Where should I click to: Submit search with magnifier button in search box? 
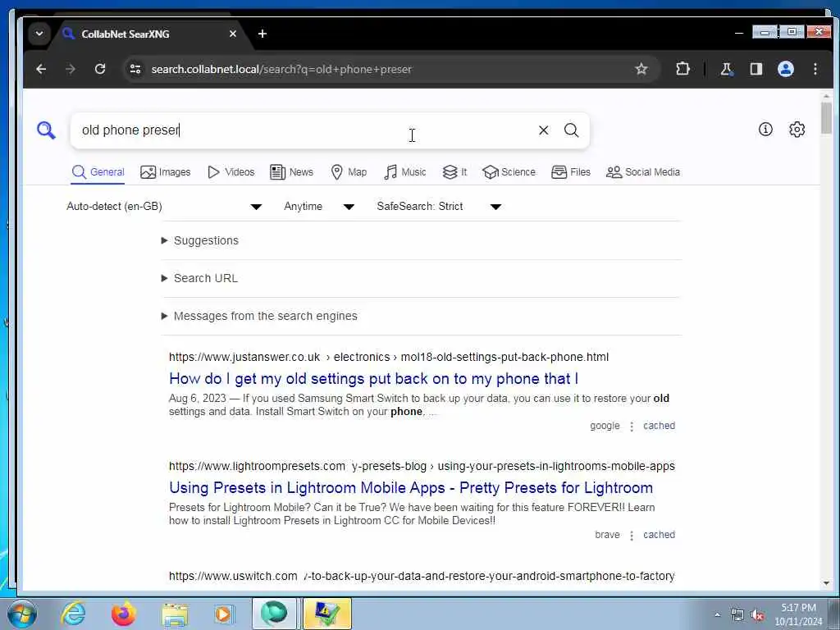click(x=572, y=130)
